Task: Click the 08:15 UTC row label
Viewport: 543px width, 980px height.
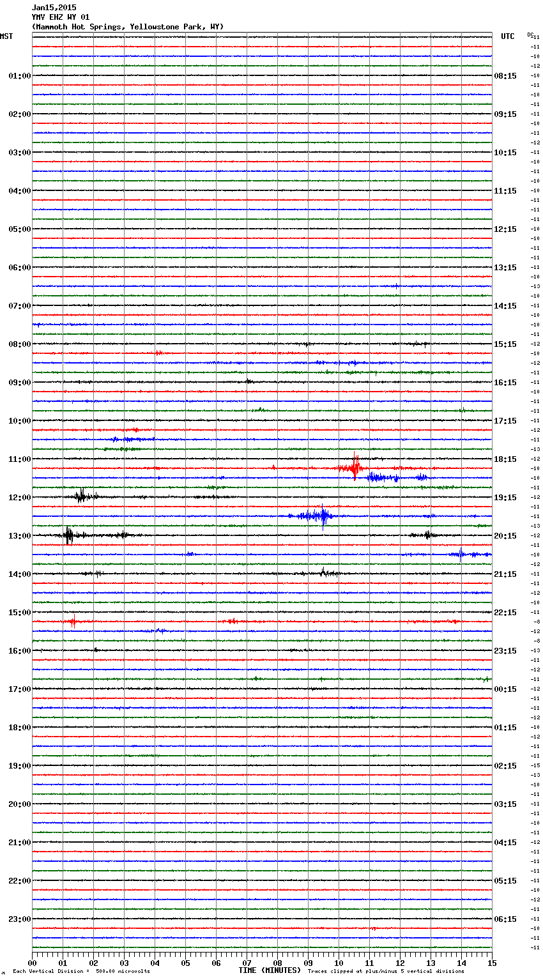Action: coord(505,76)
